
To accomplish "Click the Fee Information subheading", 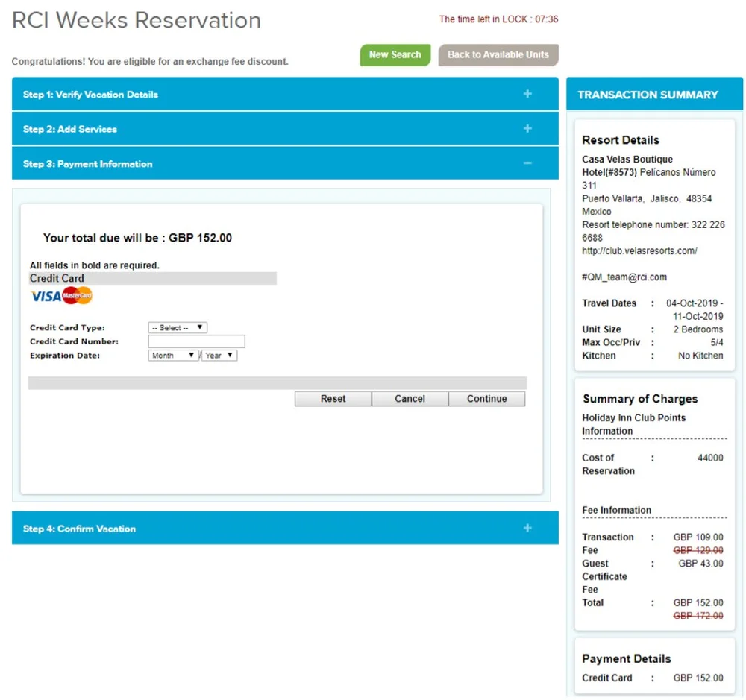I will click(617, 510).
